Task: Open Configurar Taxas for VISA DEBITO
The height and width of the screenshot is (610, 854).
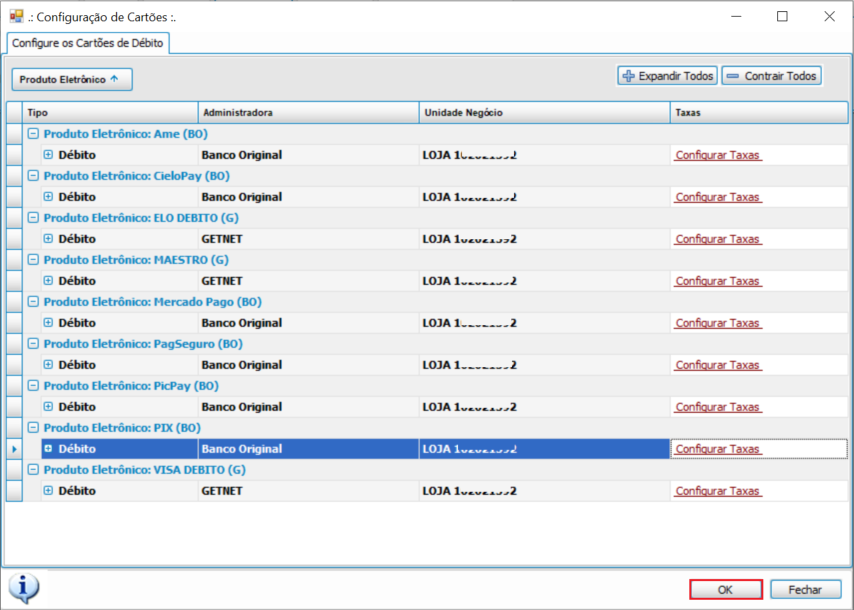Action: click(x=717, y=491)
